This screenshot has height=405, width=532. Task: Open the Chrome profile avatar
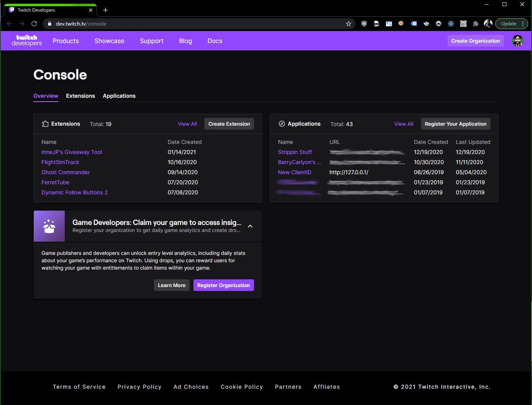coord(488,24)
